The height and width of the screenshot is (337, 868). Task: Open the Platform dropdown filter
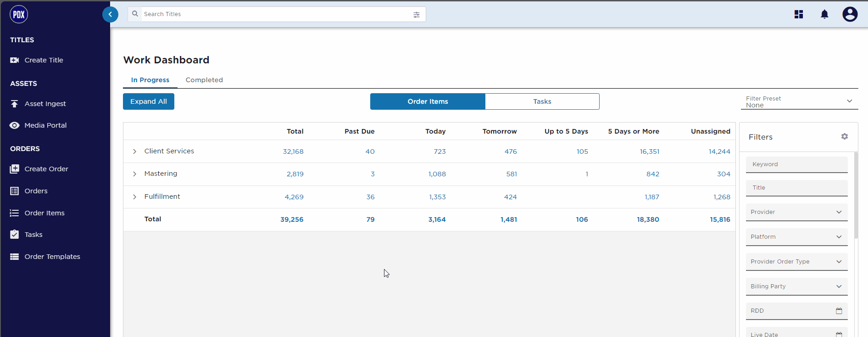pyautogui.click(x=796, y=237)
